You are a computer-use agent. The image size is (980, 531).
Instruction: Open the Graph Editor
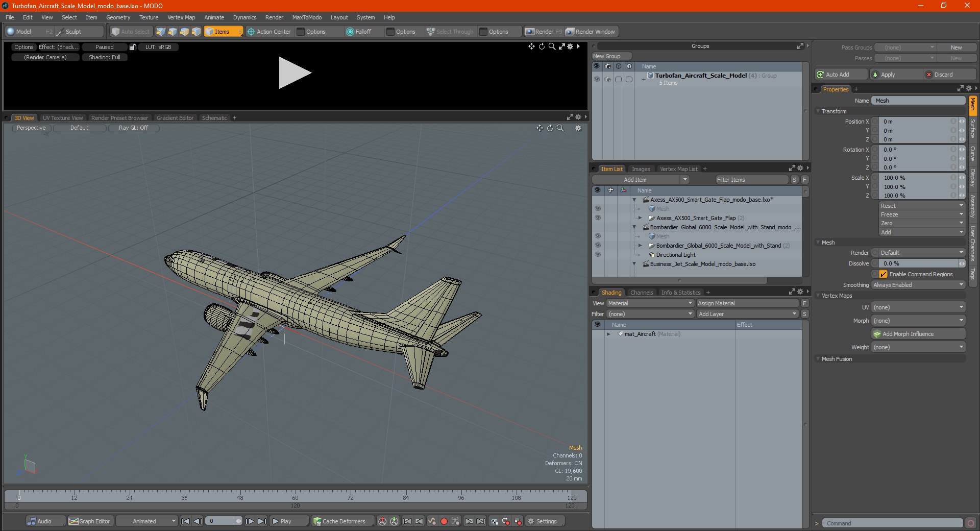tap(90, 521)
